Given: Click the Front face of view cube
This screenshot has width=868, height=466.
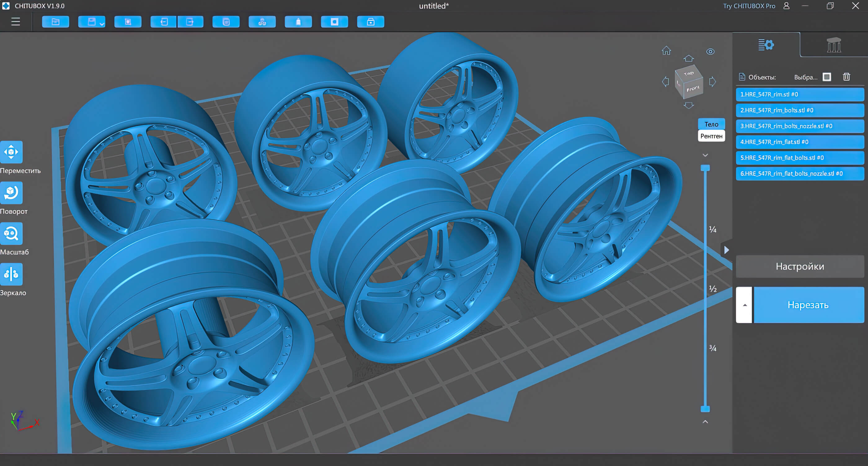Looking at the screenshot, I should (x=693, y=89).
